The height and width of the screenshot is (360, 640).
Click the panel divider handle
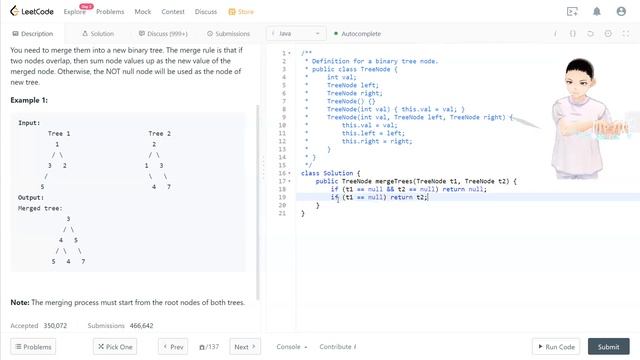[x=263, y=167]
